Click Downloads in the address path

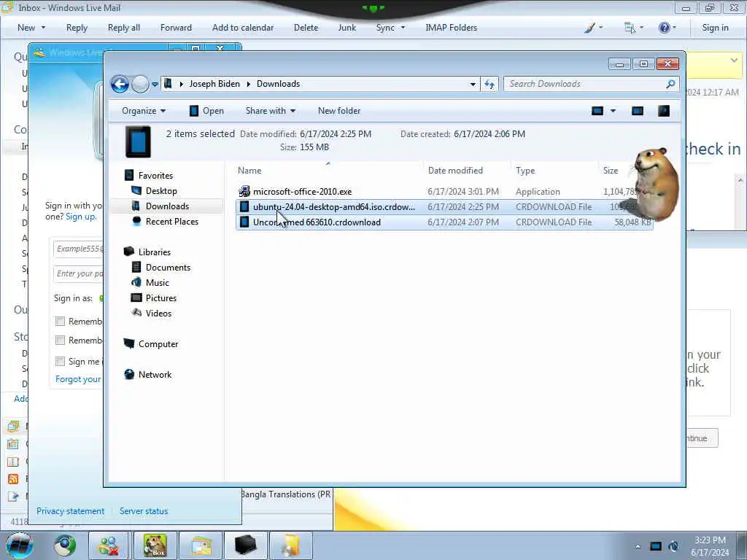click(278, 84)
